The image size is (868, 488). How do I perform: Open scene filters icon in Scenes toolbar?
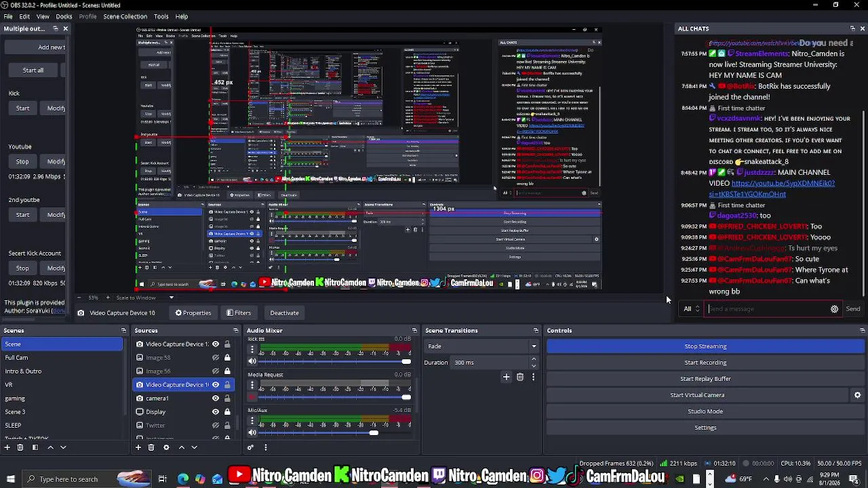click(x=35, y=447)
